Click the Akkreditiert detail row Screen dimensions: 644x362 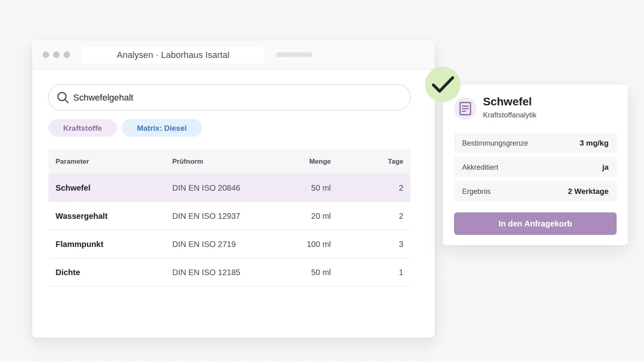pyautogui.click(x=535, y=167)
